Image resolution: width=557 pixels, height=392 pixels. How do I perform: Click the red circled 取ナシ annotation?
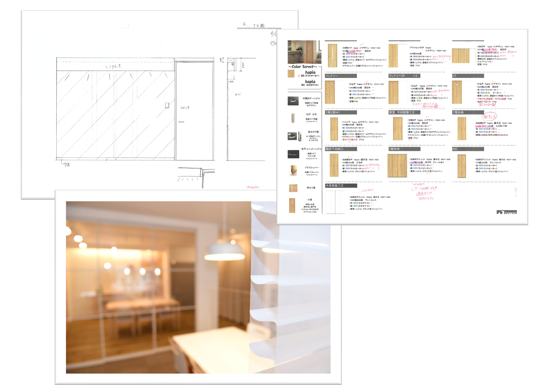tap(489, 116)
